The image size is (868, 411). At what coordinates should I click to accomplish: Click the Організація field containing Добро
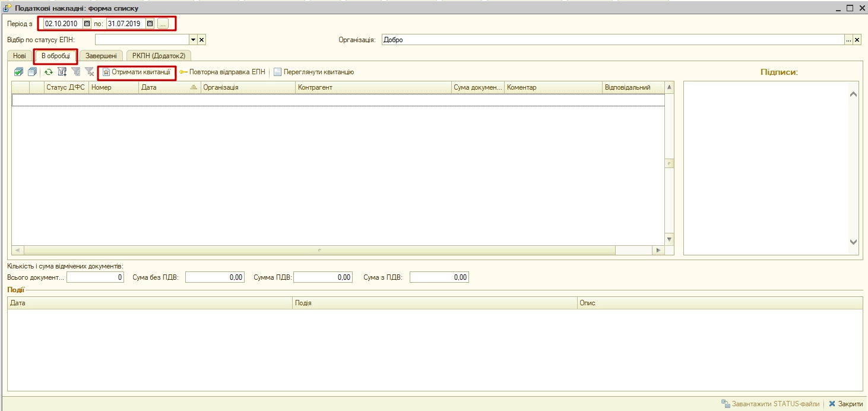pyautogui.click(x=613, y=40)
